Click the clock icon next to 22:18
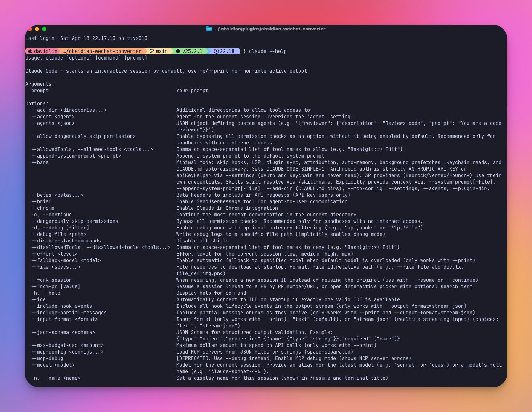This screenshot has height=412, width=532. tap(216, 51)
